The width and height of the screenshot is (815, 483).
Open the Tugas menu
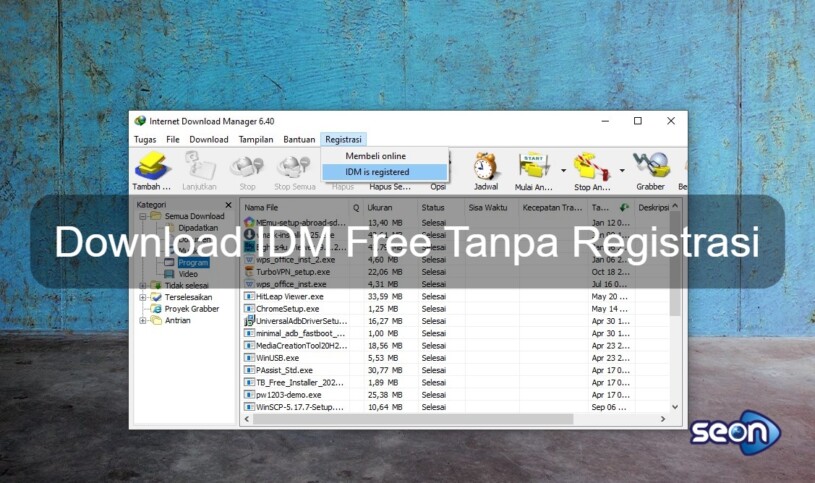pyautogui.click(x=145, y=139)
